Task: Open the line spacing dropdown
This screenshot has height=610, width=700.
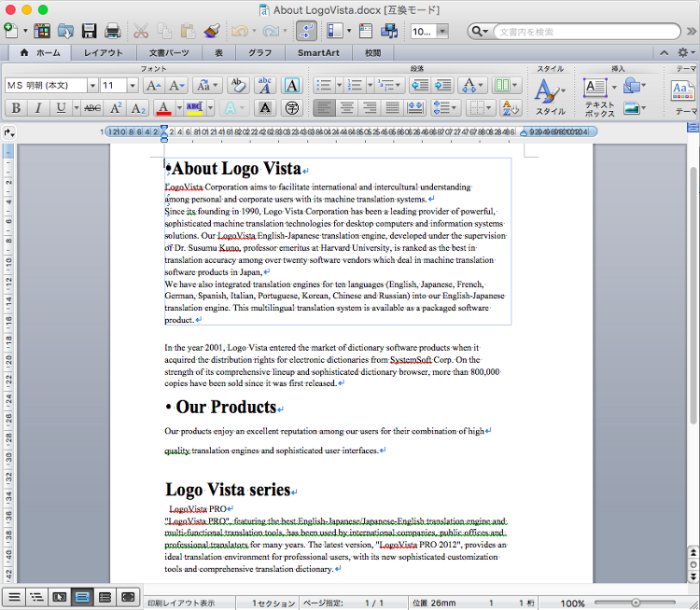Action: pyautogui.click(x=445, y=108)
